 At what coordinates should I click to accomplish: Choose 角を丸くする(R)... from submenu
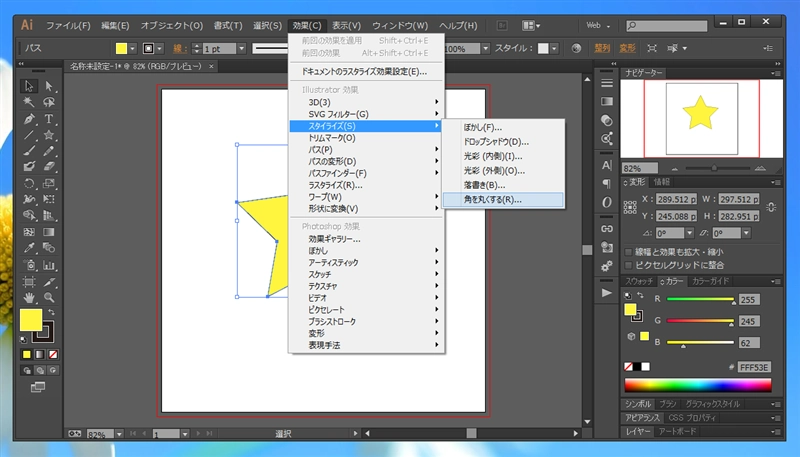coord(503,200)
